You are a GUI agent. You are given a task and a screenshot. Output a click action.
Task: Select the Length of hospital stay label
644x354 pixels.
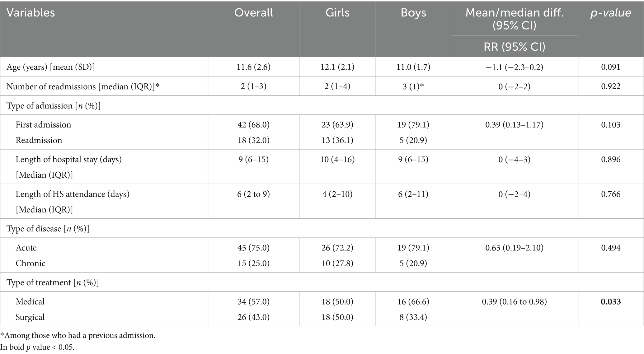(x=69, y=167)
